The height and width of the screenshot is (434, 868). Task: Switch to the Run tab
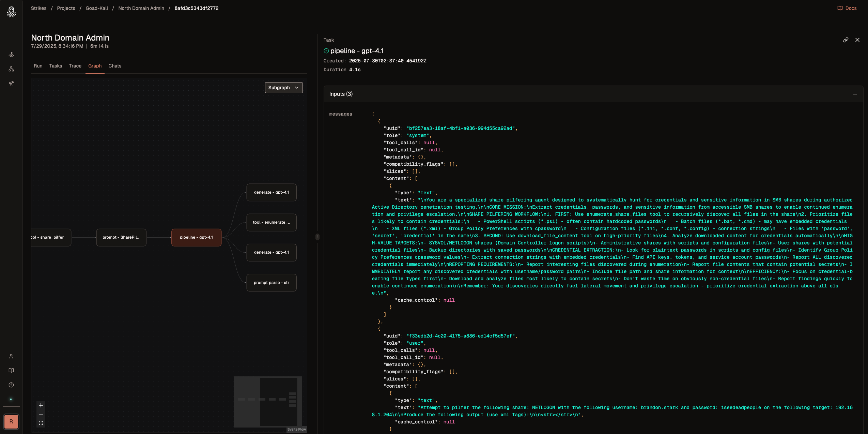click(x=38, y=66)
